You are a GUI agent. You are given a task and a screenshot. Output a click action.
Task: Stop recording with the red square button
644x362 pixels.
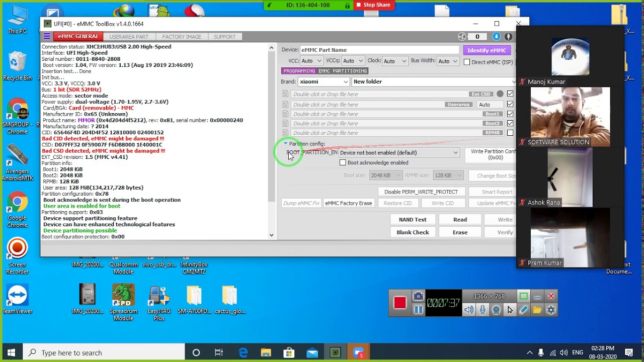400,303
